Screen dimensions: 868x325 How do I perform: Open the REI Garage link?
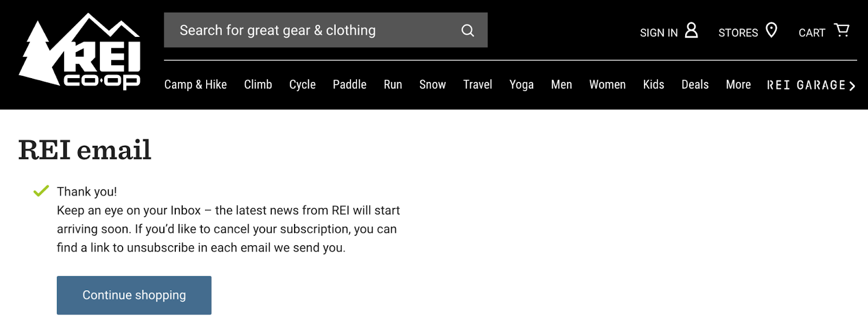pos(805,85)
